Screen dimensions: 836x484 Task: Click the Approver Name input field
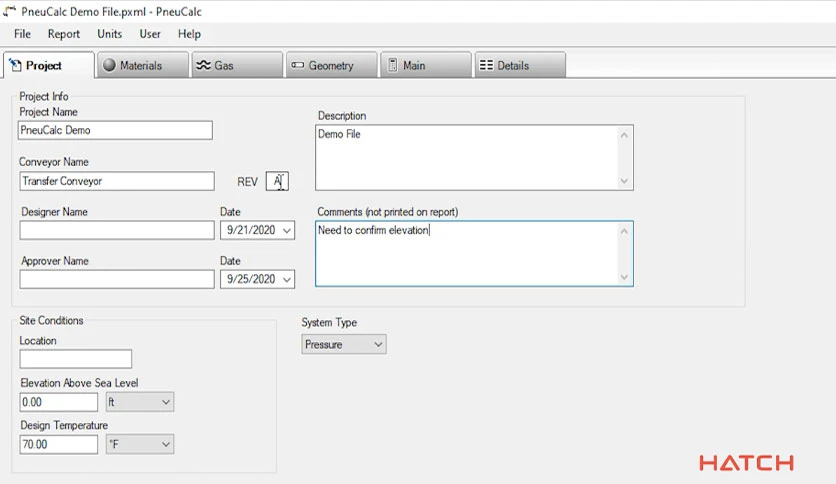(x=117, y=279)
